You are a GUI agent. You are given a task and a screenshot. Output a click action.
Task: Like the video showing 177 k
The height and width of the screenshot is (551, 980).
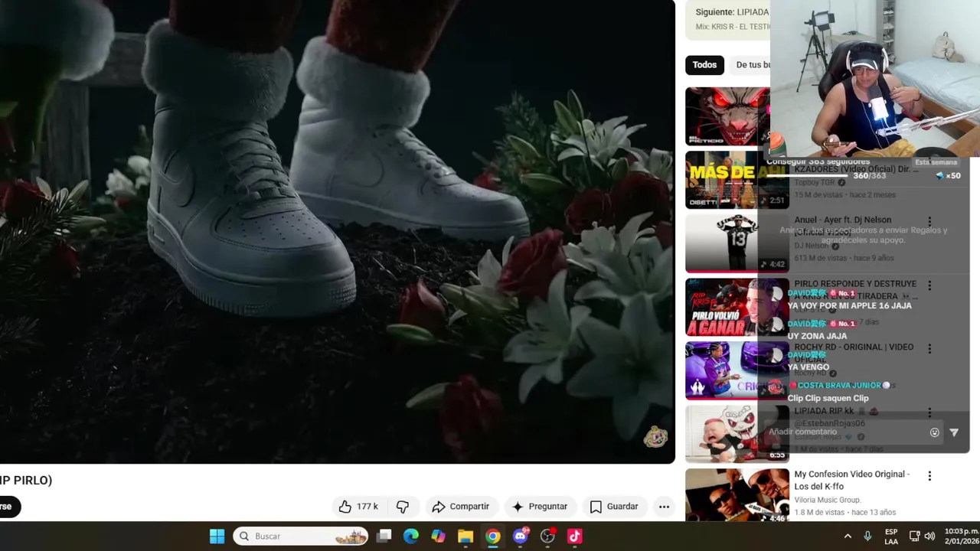pyautogui.click(x=358, y=507)
